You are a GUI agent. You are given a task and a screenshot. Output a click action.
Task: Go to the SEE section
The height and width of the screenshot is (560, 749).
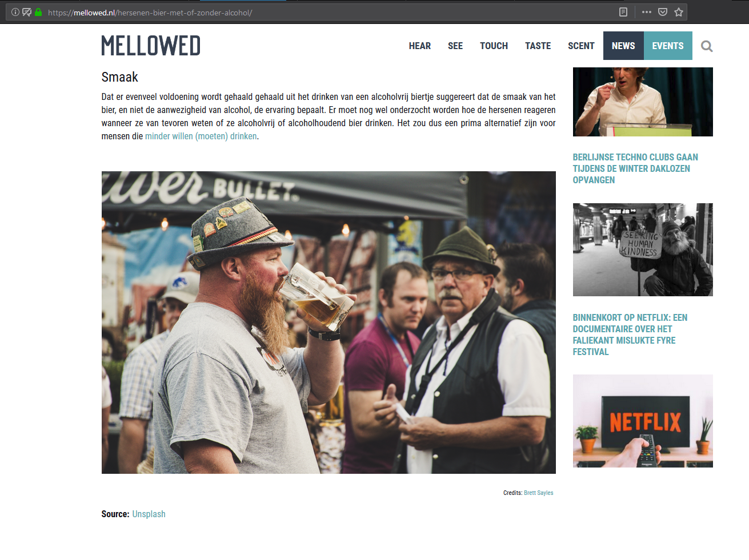(x=455, y=46)
